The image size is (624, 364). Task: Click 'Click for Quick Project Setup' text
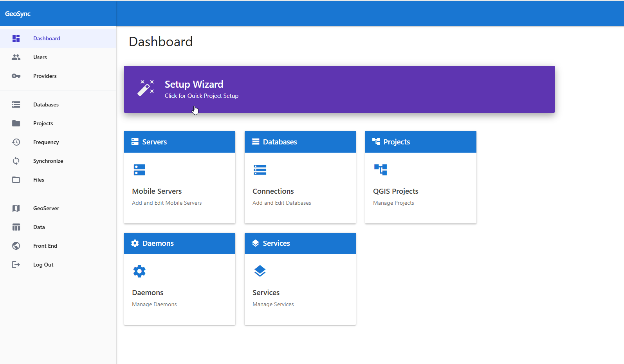pyautogui.click(x=202, y=96)
